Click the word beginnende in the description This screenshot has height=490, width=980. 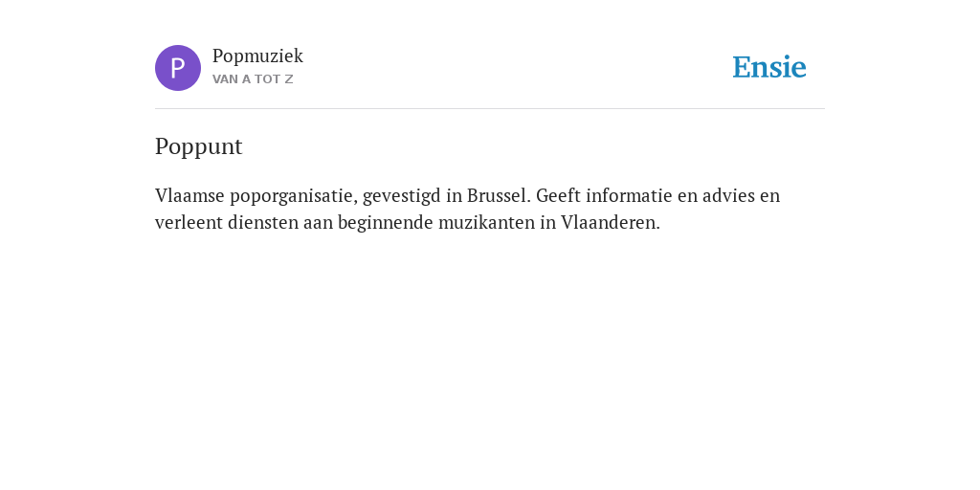click(386, 223)
